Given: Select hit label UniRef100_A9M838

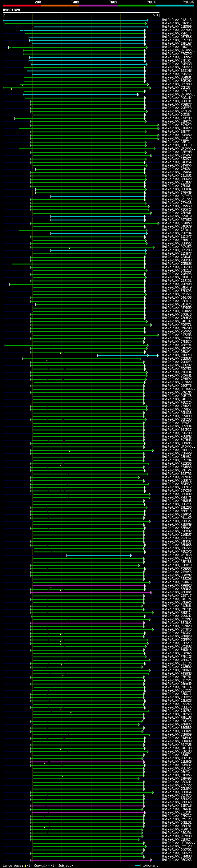Looking at the screenshot, I should [x=177, y=413].
